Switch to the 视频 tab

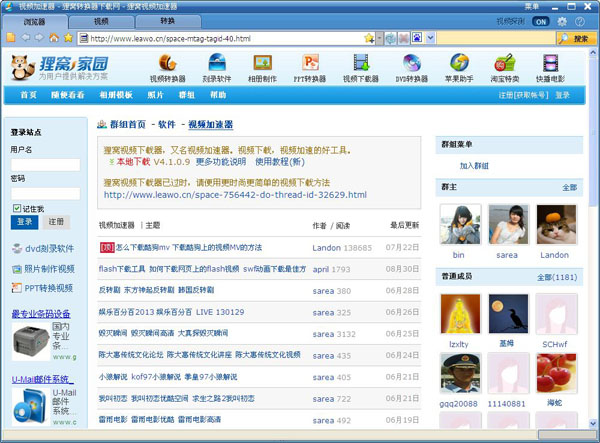101,22
